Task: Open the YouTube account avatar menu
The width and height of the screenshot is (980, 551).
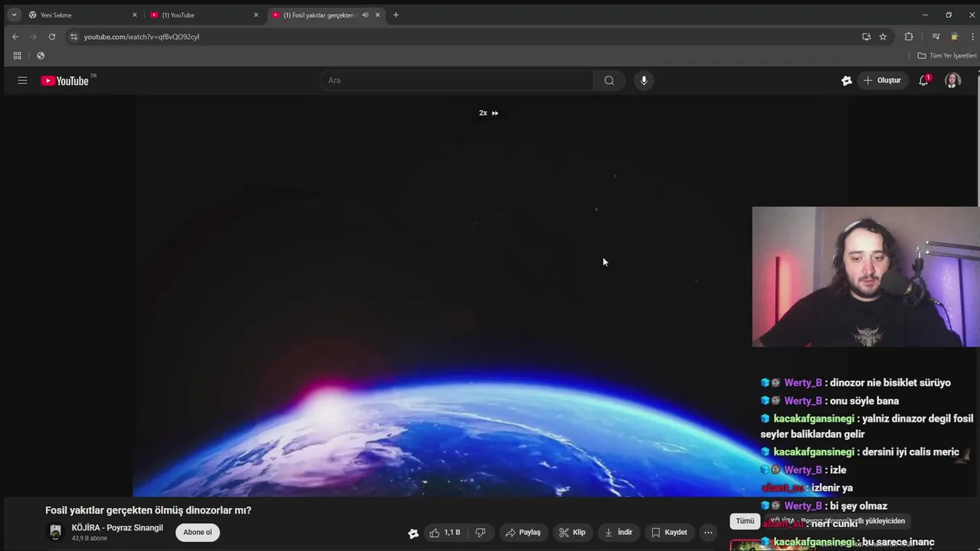Action: [952, 80]
